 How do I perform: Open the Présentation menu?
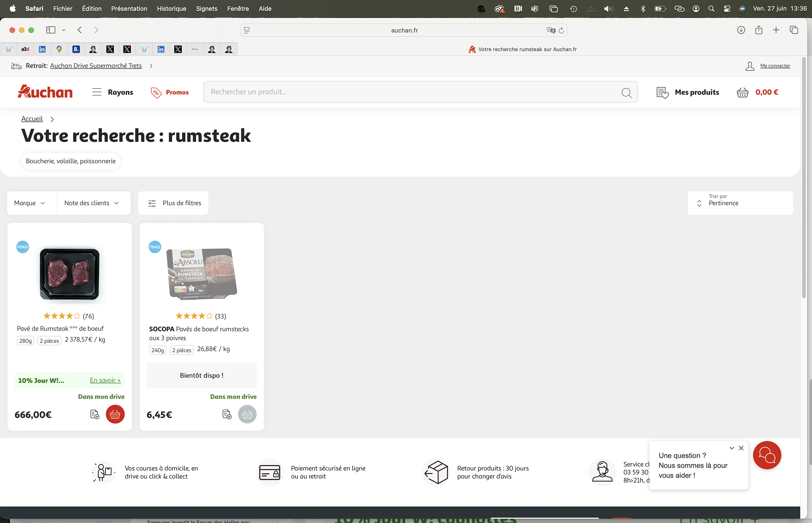tap(129, 8)
